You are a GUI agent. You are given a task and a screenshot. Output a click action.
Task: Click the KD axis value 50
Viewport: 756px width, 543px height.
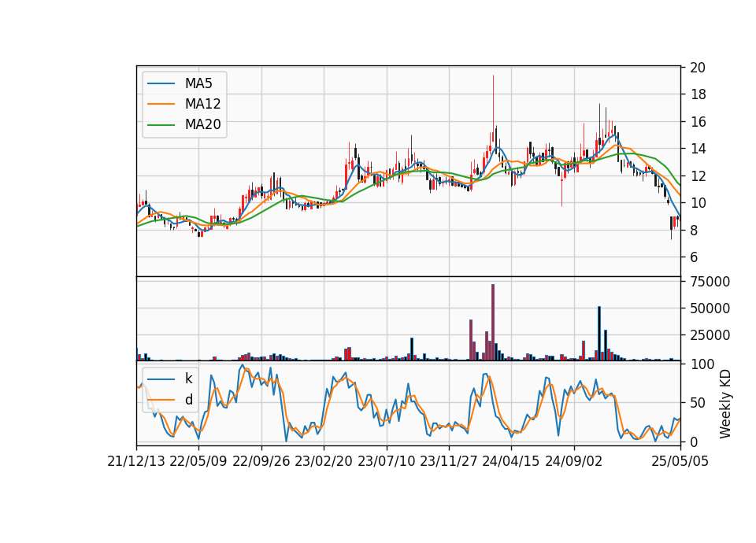pyautogui.click(x=698, y=403)
